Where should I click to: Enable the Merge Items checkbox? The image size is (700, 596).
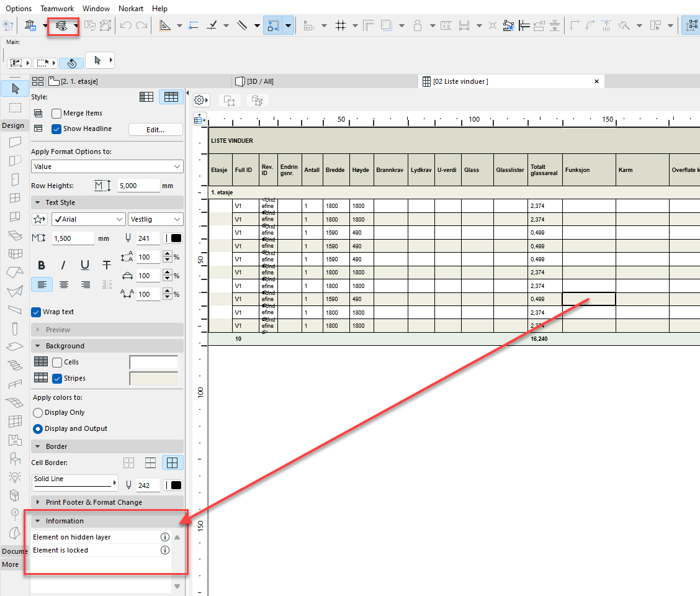[56, 114]
